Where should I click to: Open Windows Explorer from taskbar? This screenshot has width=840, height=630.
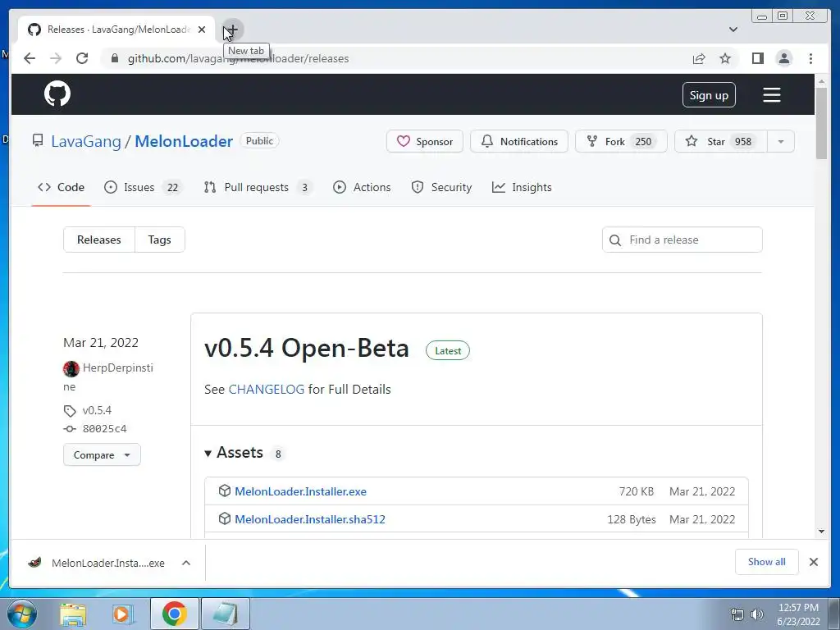[x=72, y=614]
